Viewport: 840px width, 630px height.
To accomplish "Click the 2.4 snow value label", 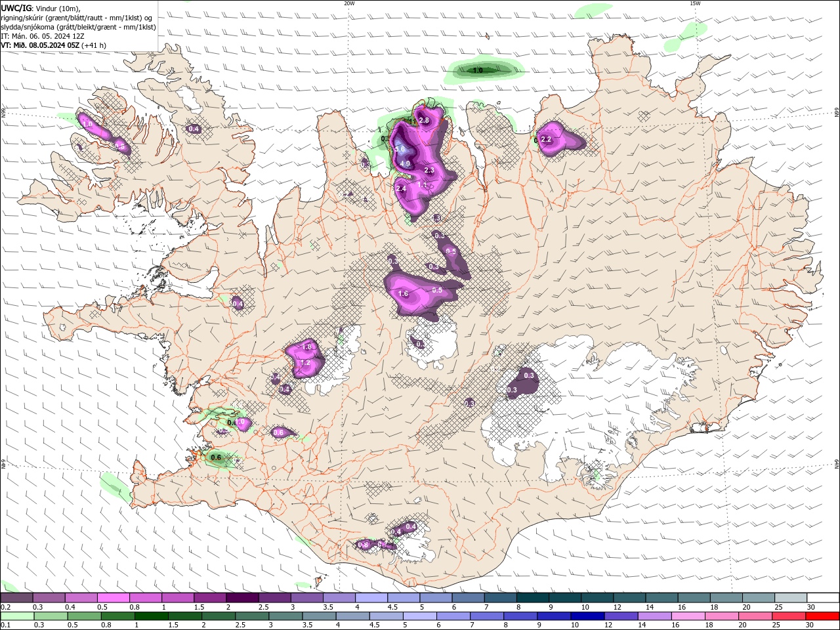I will click(x=402, y=188).
